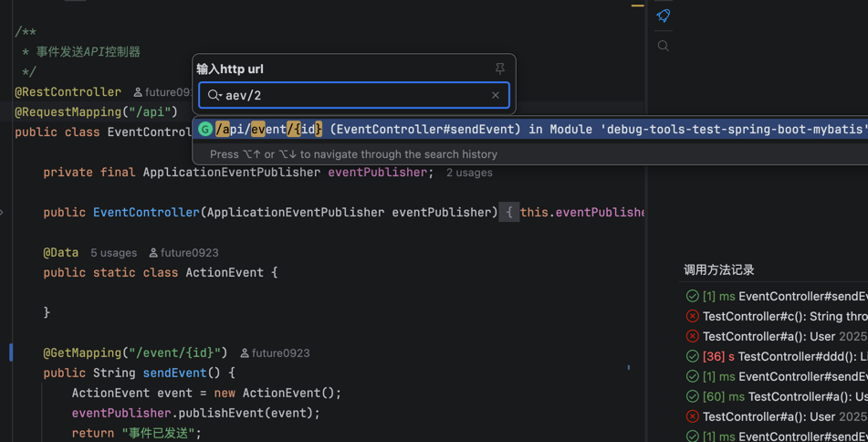Click the sendEvent method name in code
868x442 pixels.
[x=174, y=373]
